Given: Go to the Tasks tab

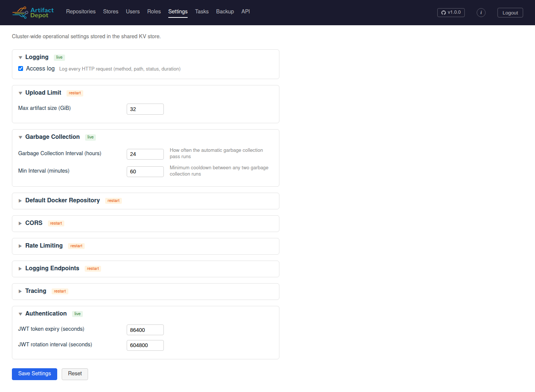Looking at the screenshot, I should tap(202, 12).
